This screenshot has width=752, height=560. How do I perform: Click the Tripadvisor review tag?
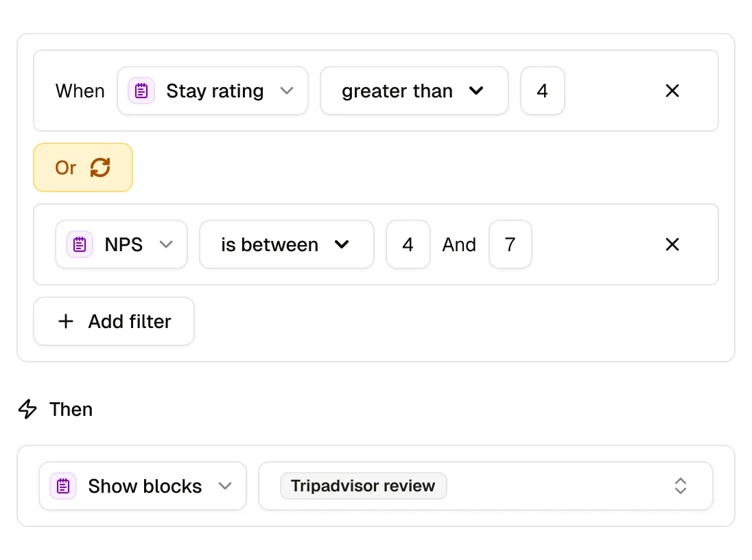[364, 486]
